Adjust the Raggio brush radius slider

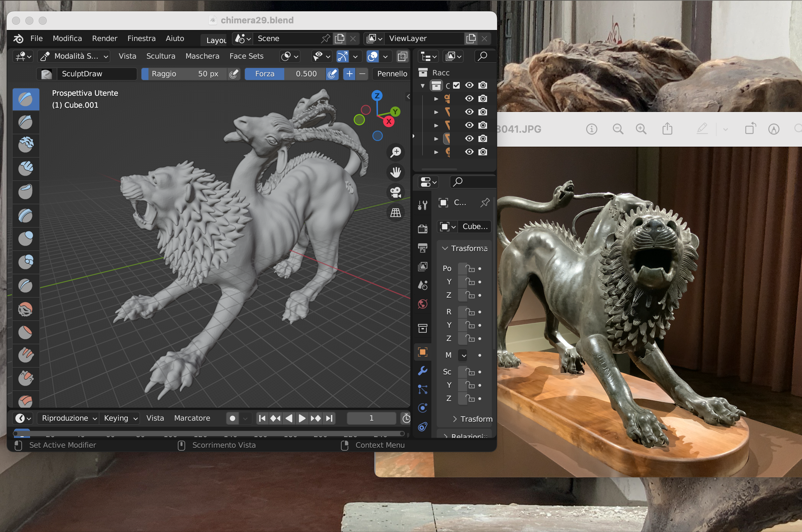pos(184,74)
